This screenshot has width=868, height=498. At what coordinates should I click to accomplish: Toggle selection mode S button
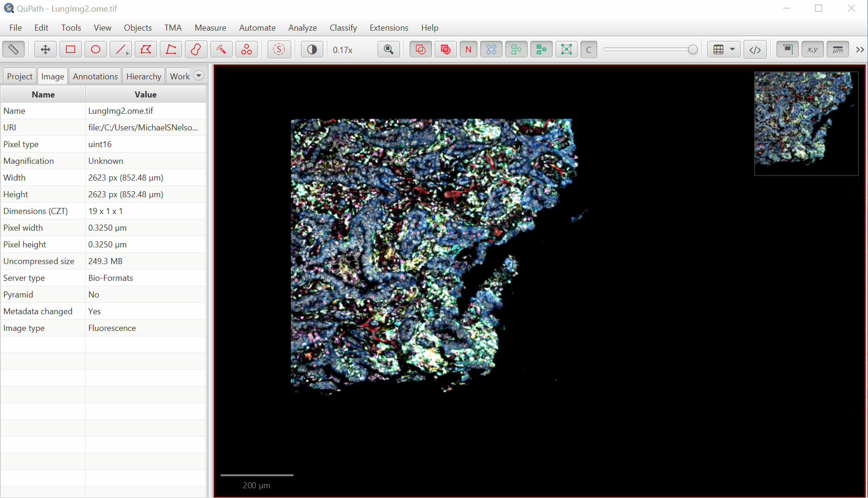(279, 50)
